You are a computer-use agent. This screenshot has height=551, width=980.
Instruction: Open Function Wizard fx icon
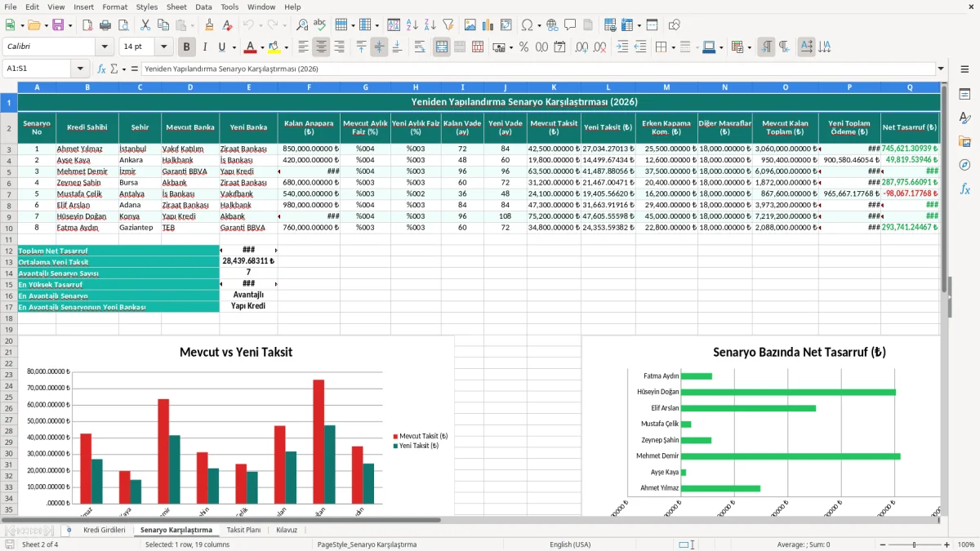click(x=101, y=69)
